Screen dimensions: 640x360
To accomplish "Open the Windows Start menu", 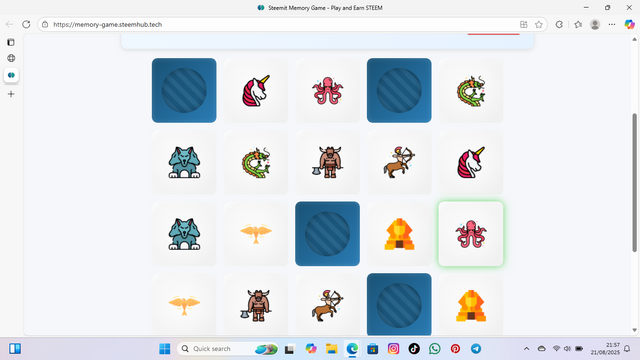I will (x=164, y=349).
